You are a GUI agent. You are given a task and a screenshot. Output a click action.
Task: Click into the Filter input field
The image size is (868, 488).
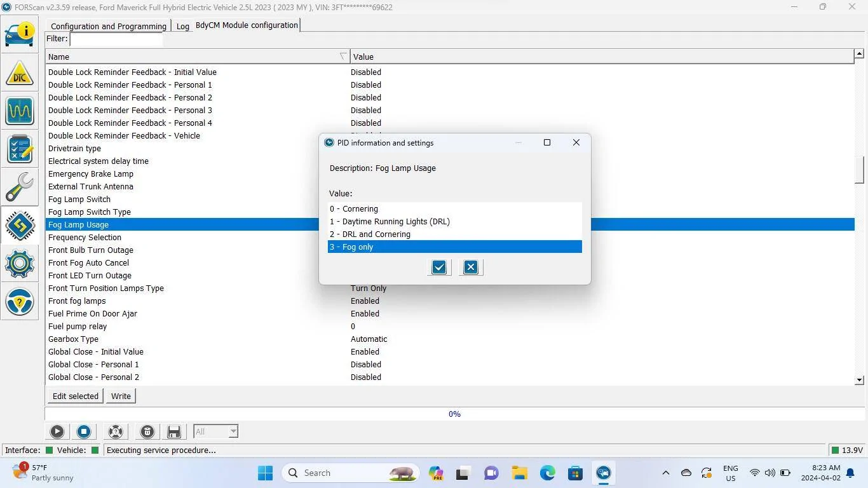pyautogui.click(x=116, y=39)
